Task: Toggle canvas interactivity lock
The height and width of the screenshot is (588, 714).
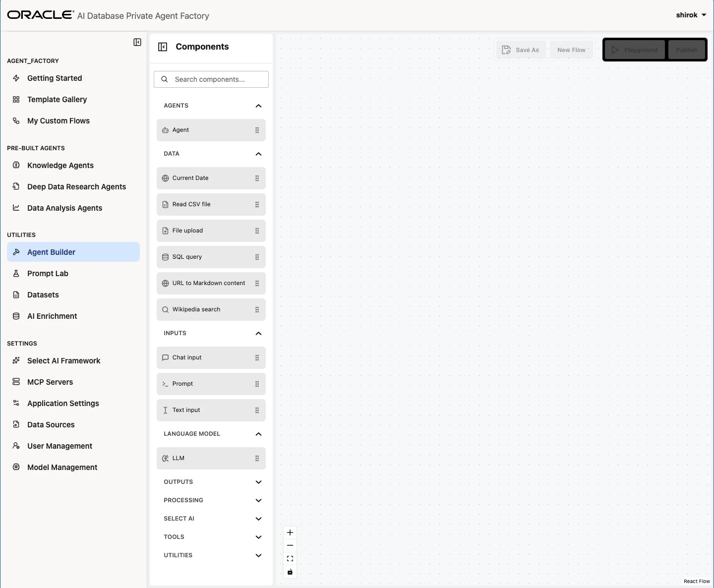Action: pyautogui.click(x=290, y=572)
